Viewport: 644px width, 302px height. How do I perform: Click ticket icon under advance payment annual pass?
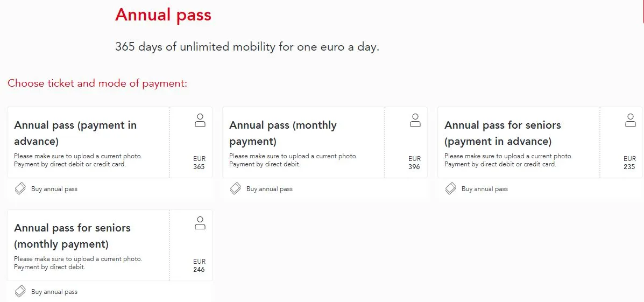point(20,189)
